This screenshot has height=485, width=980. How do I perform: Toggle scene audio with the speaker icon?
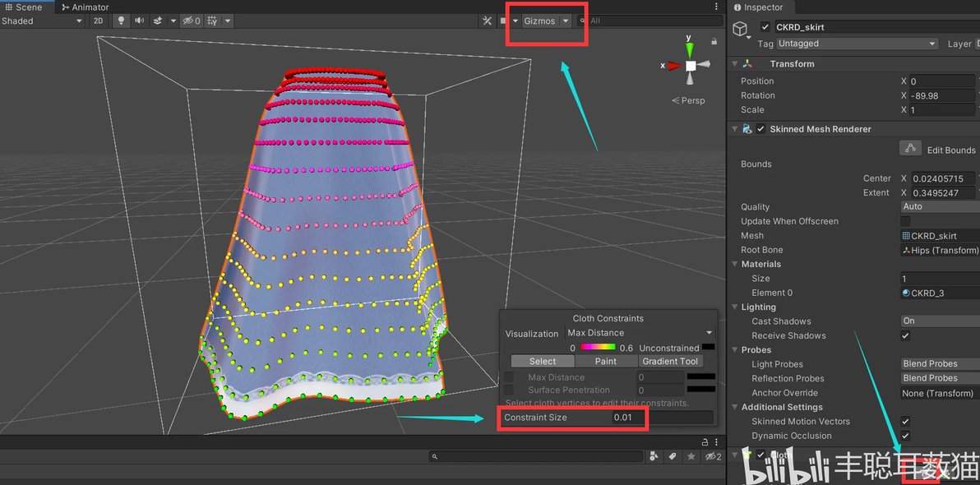(x=139, y=21)
